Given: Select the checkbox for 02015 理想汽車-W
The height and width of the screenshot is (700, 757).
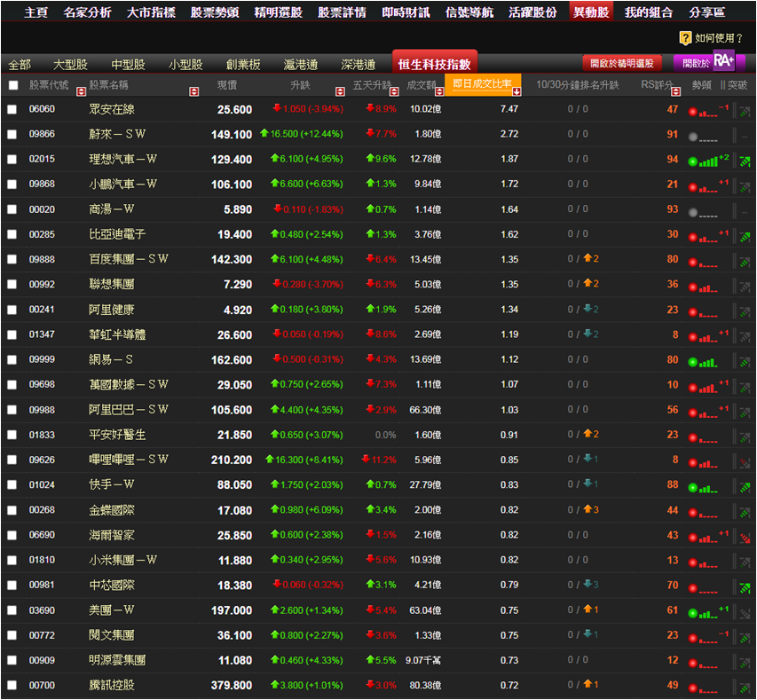Looking at the screenshot, I should click(x=12, y=160).
